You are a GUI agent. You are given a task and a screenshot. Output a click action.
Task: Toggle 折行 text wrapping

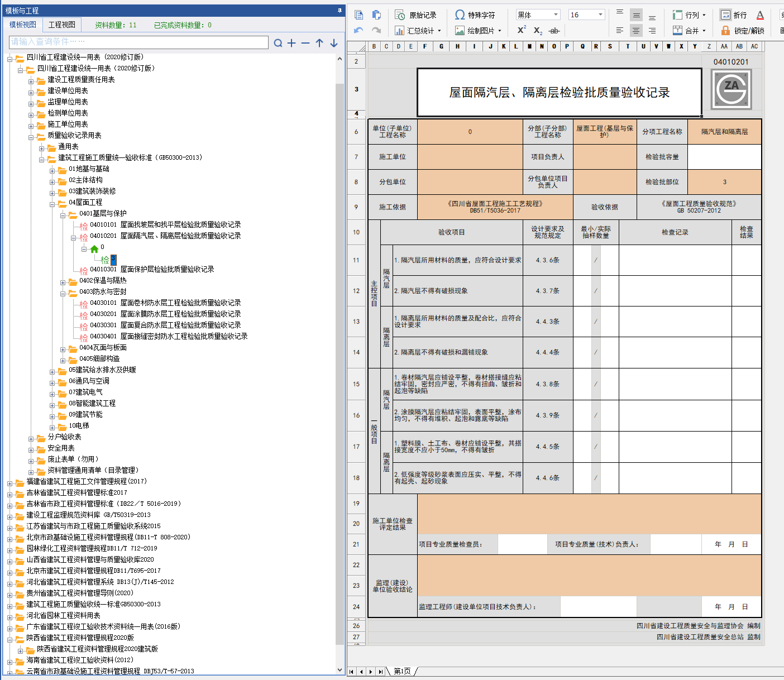click(x=734, y=15)
